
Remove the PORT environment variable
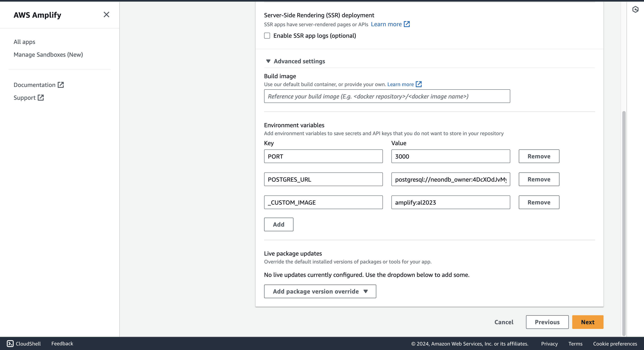pyautogui.click(x=539, y=156)
